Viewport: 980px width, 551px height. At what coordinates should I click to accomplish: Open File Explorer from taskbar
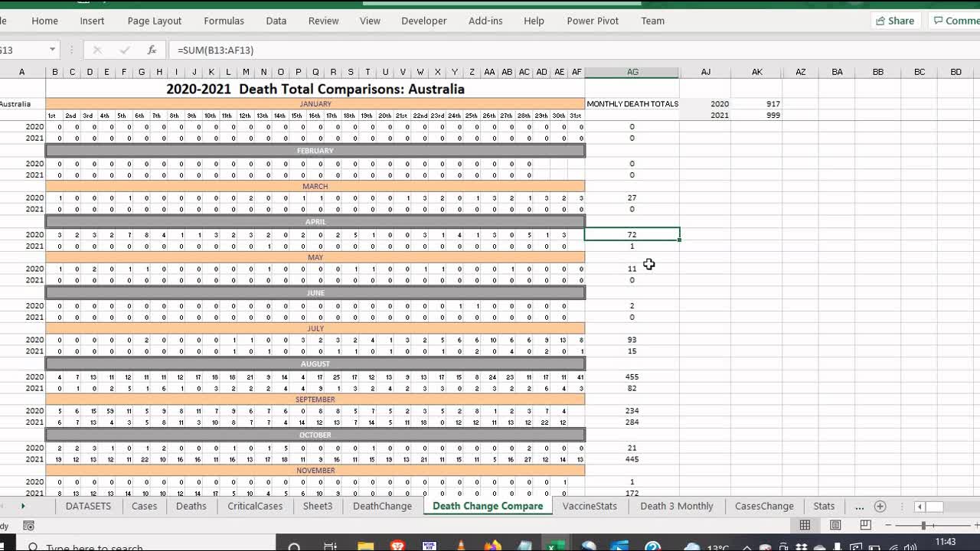pos(365,546)
